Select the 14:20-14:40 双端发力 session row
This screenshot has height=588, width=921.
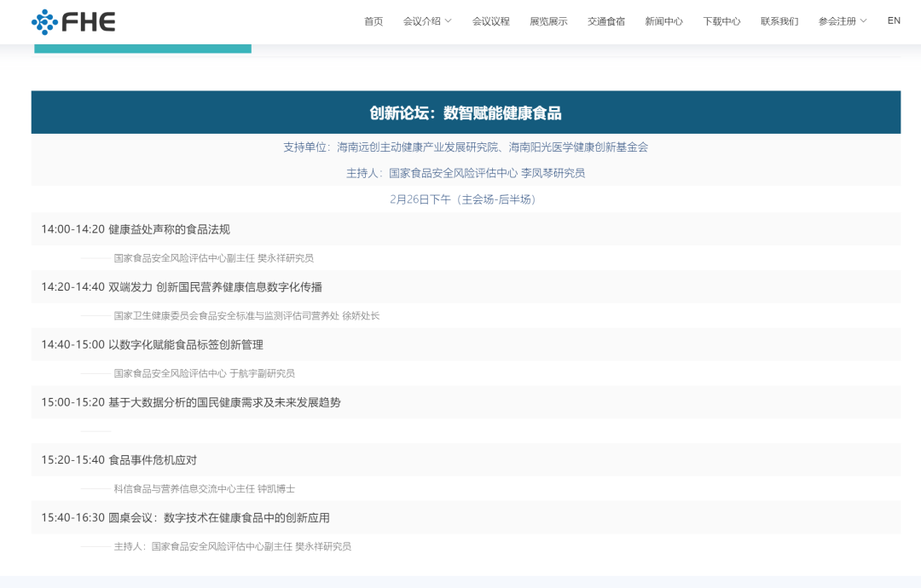coord(182,287)
